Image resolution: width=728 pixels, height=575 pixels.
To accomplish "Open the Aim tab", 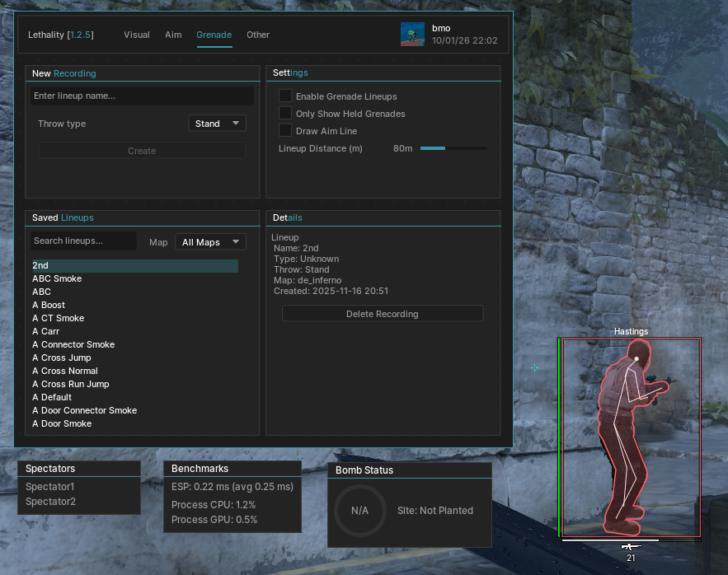I will pos(173,35).
